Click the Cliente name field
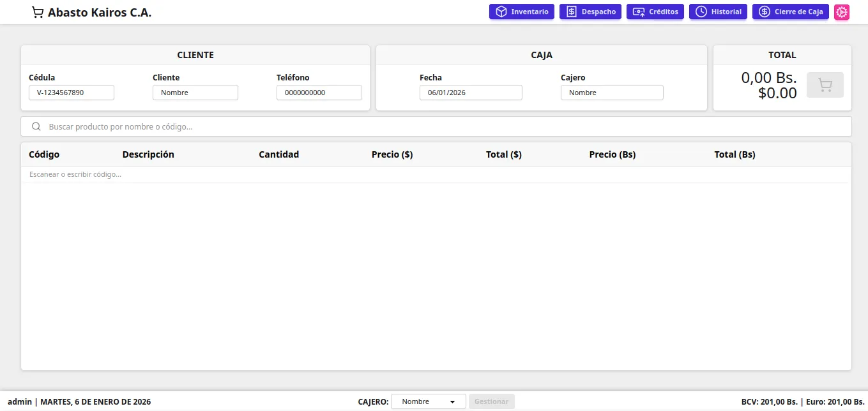Screen dimensions: 868x411 (x=195, y=93)
